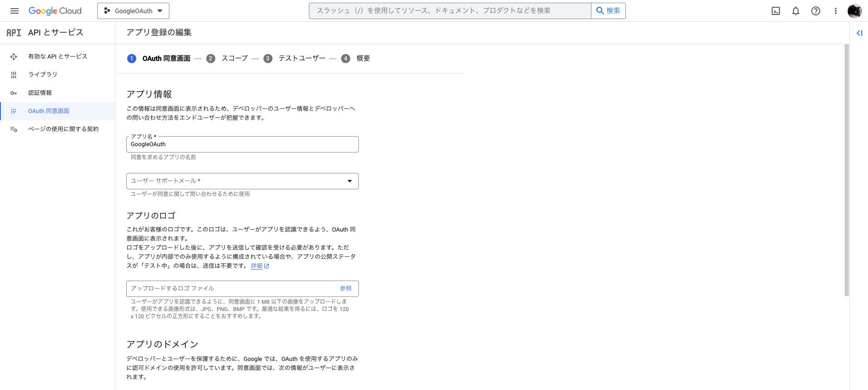
Task: Click the アプリ名 text field
Action: point(243,144)
